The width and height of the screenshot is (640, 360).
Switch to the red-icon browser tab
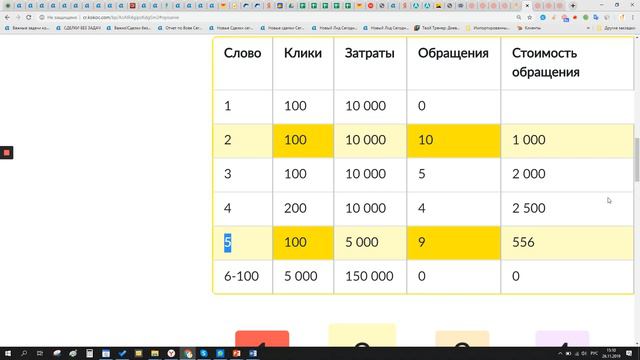coord(132,6)
